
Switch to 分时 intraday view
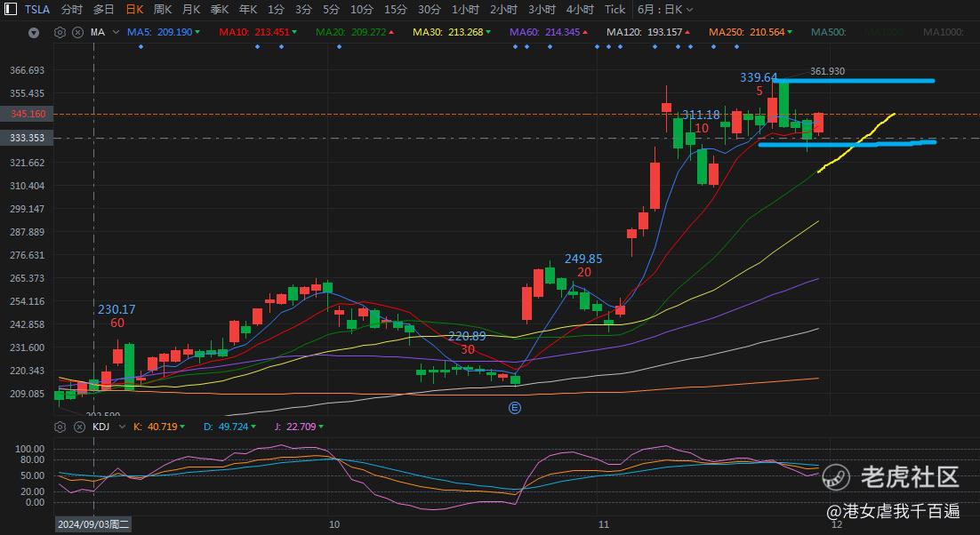pos(72,10)
